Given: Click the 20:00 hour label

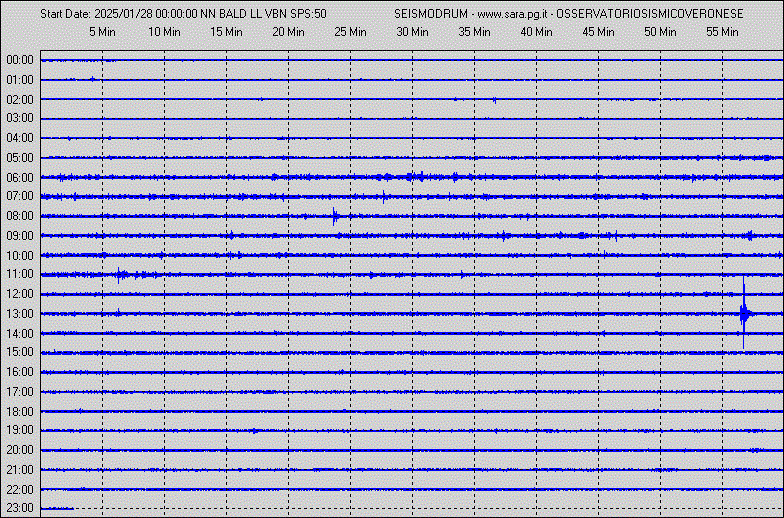Looking at the screenshot, I should 20,450.
